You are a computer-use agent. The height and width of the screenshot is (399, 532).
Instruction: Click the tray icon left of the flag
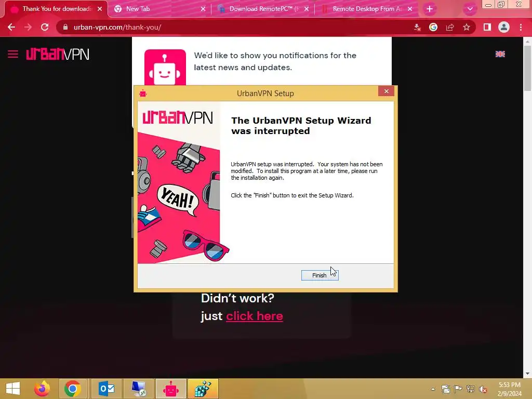(x=445, y=389)
